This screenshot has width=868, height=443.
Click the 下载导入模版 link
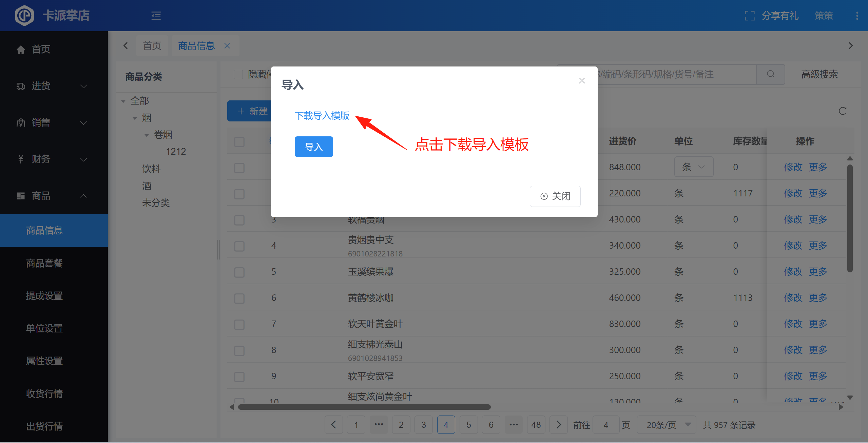point(322,116)
